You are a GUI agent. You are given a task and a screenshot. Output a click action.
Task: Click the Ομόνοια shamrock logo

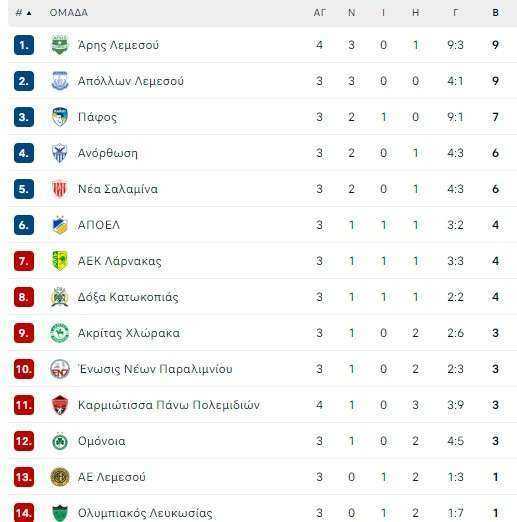point(60,441)
